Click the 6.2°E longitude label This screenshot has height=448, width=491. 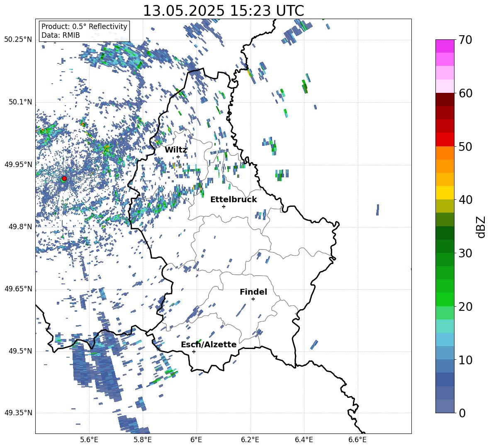pos(250,440)
